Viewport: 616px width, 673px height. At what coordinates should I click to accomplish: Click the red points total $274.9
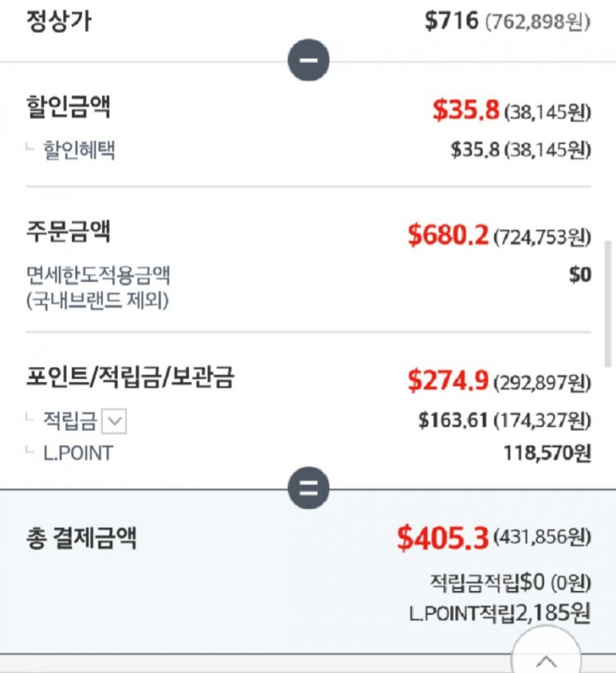[x=449, y=380]
